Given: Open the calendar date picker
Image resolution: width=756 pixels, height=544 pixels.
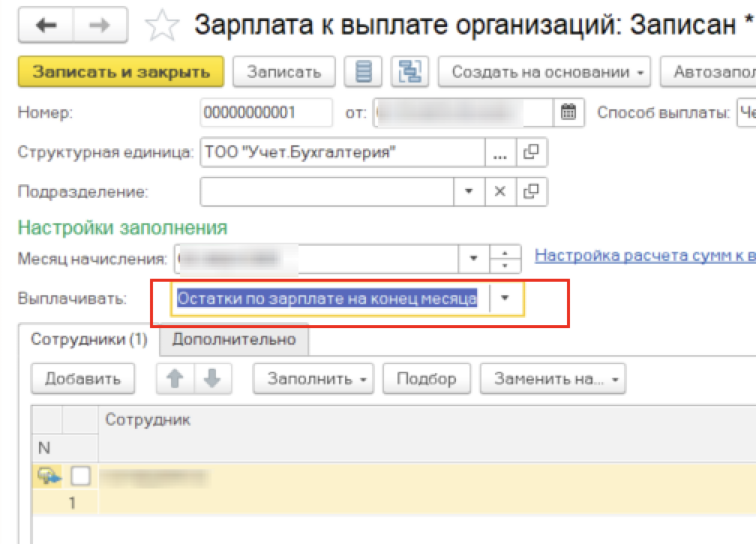Looking at the screenshot, I should (568, 112).
